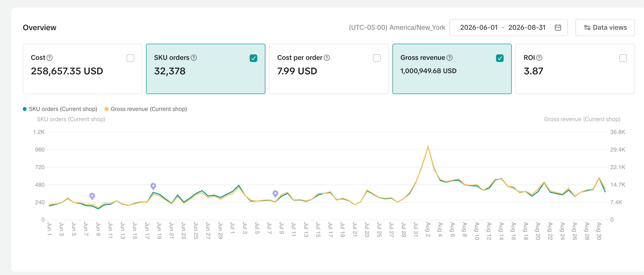Click the help icon beside SKU orders
Viewport: 644px width, 275px height.
[194, 58]
